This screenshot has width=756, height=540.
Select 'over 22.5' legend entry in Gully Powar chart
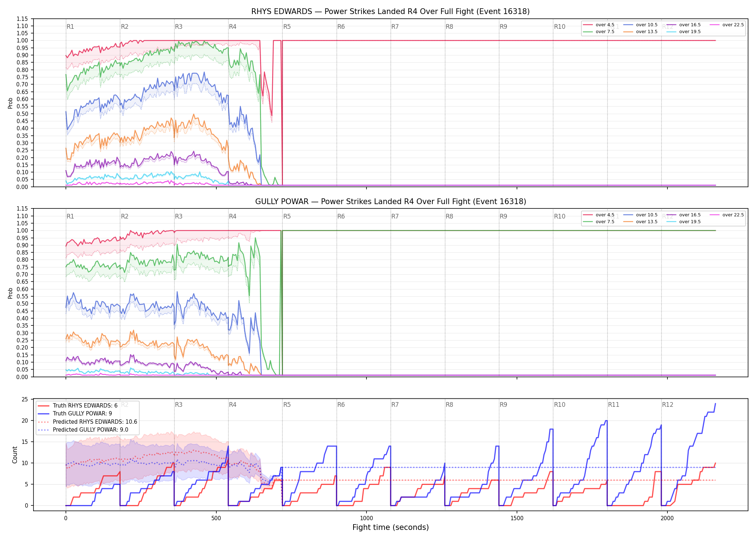point(727,215)
